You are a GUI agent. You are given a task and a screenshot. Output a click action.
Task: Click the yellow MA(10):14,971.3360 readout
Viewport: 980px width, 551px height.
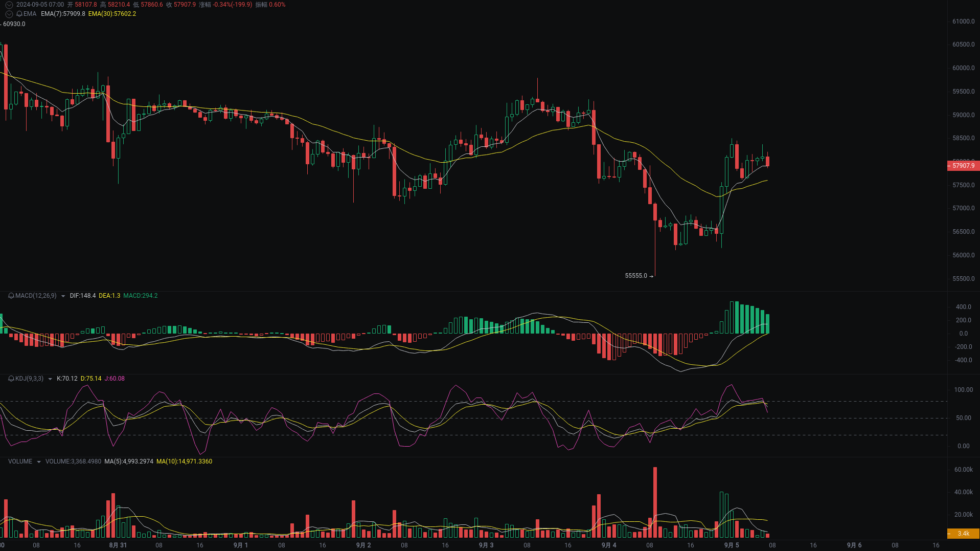[184, 461]
